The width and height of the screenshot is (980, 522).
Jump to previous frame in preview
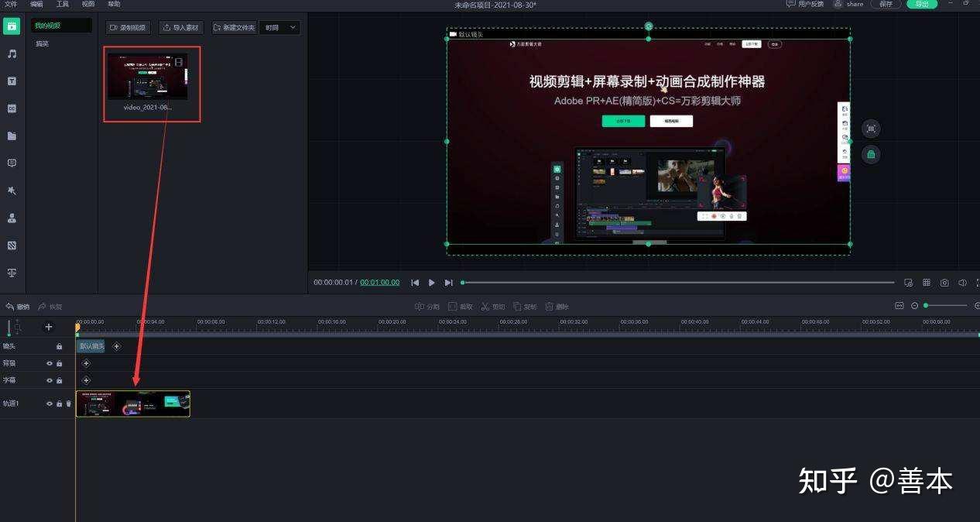pyautogui.click(x=415, y=283)
